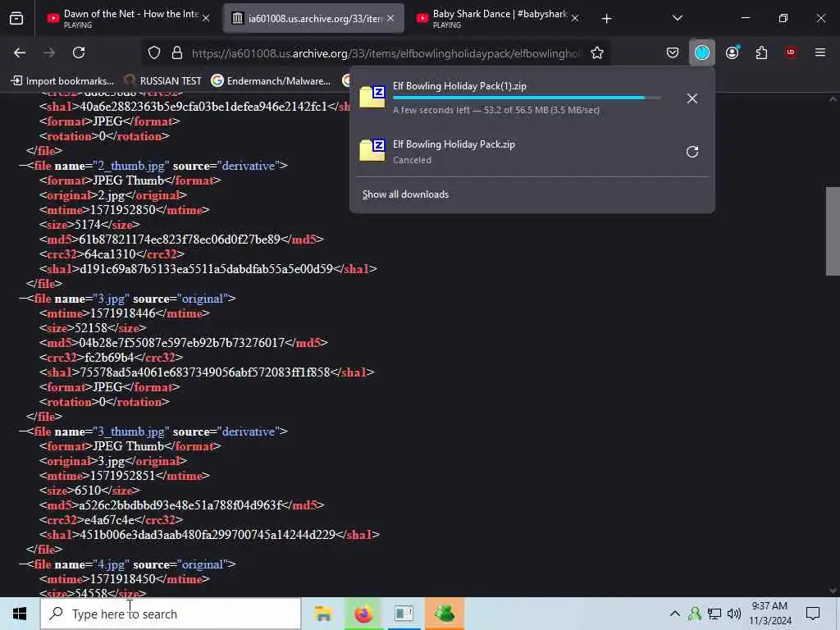Open Import bookmarks item
The image size is (840, 630).
[62, 81]
